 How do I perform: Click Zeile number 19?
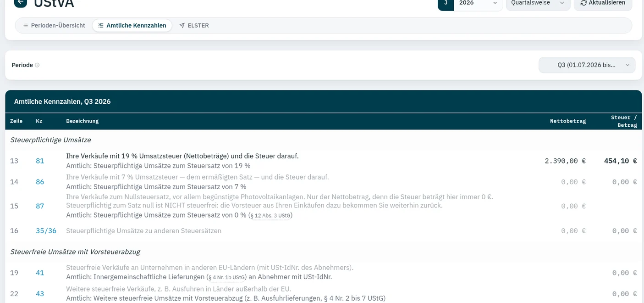point(14,273)
